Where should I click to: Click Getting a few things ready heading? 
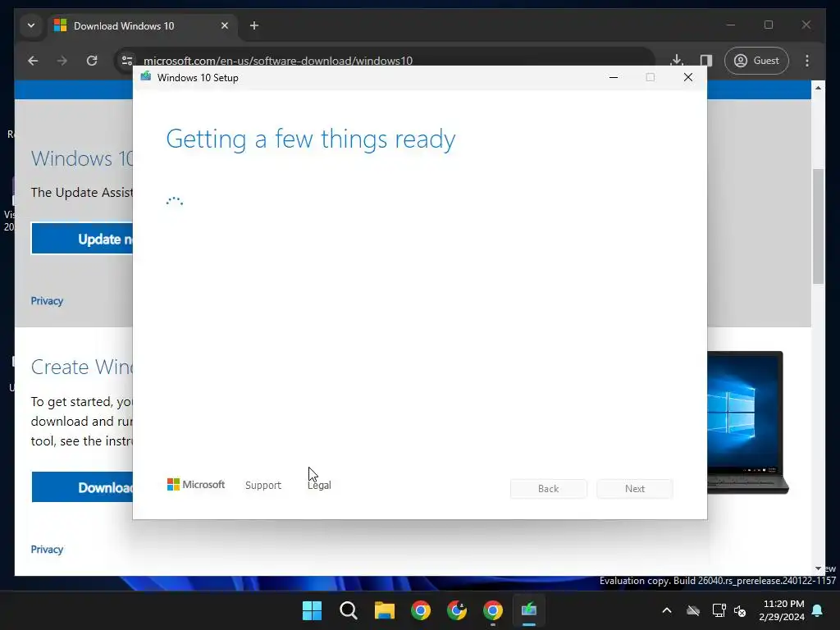pyautogui.click(x=311, y=139)
